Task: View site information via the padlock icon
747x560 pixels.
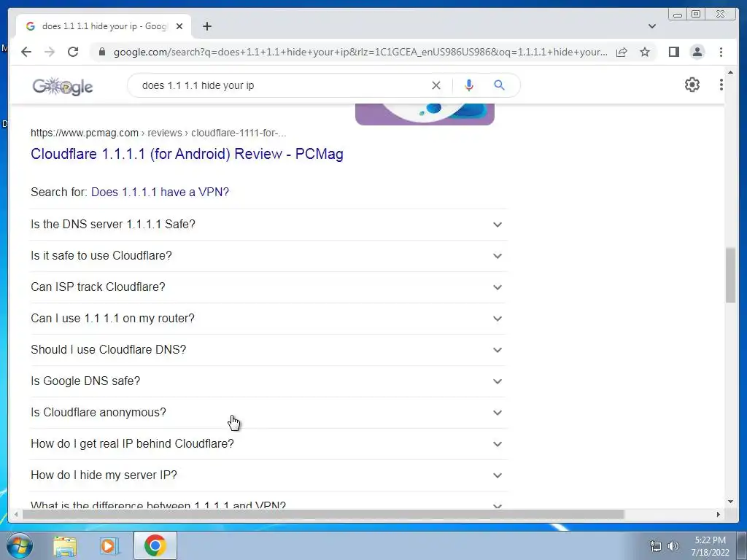Action: click(101, 52)
